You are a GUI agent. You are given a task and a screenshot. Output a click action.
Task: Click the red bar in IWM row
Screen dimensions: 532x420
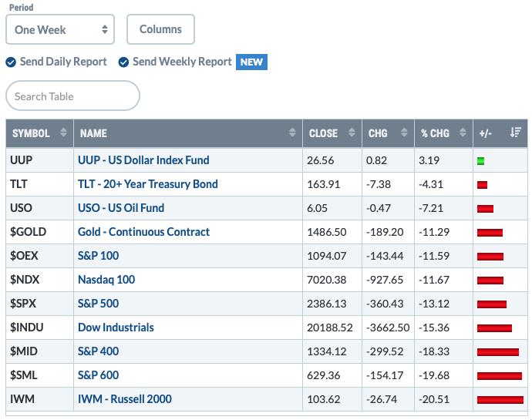pyautogui.click(x=500, y=400)
